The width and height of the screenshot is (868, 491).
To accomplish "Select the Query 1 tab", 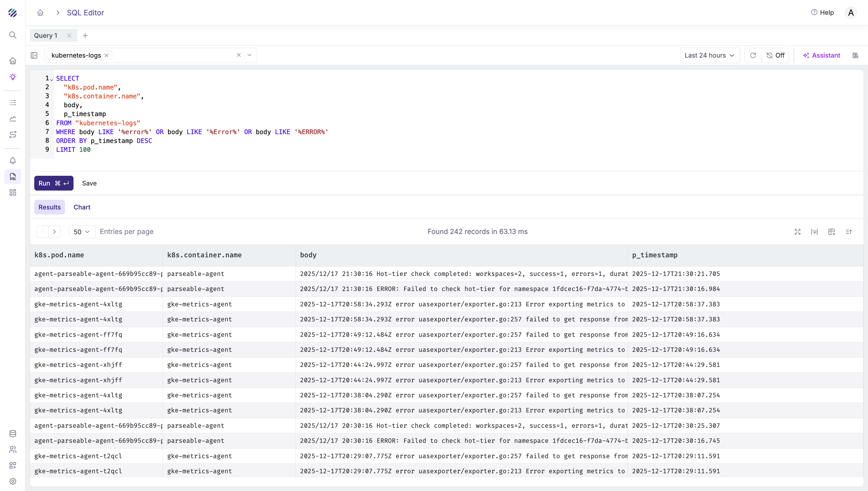I will [x=46, y=35].
